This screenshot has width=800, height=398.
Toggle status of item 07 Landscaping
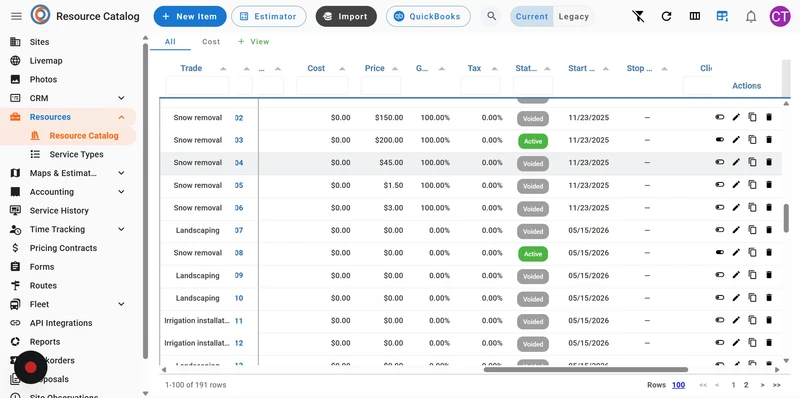(x=719, y=230)
